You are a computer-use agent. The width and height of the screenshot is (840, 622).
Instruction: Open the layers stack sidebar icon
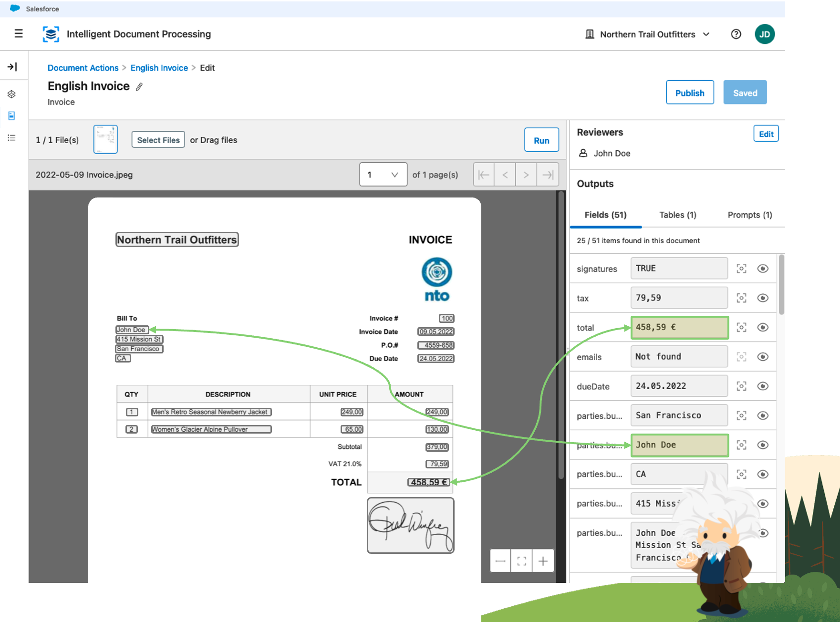tap(12, 94)
